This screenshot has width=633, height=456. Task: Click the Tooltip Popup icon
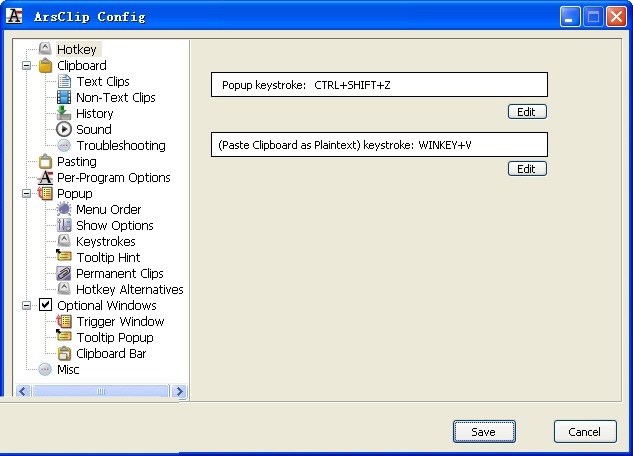coord(64,336)
